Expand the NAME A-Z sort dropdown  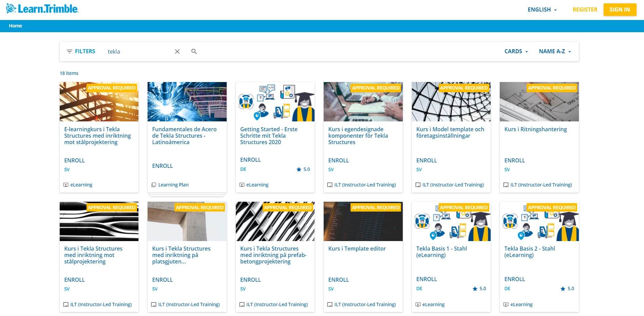point(555,51)
